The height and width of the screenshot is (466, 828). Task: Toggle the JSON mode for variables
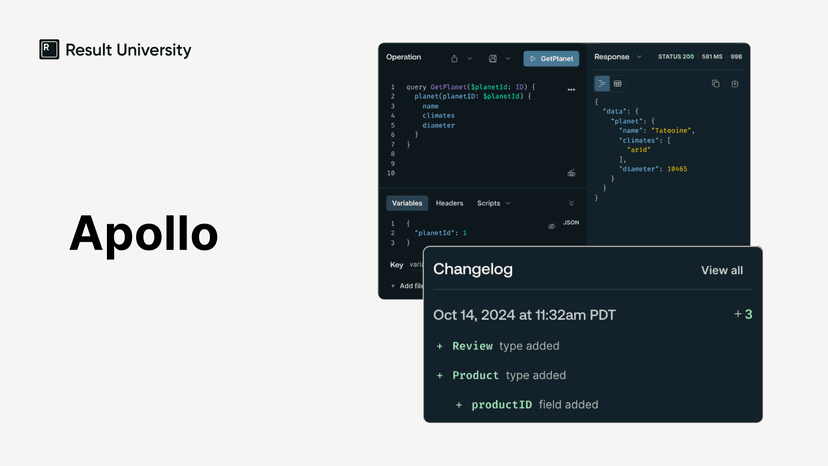(571, 223)
